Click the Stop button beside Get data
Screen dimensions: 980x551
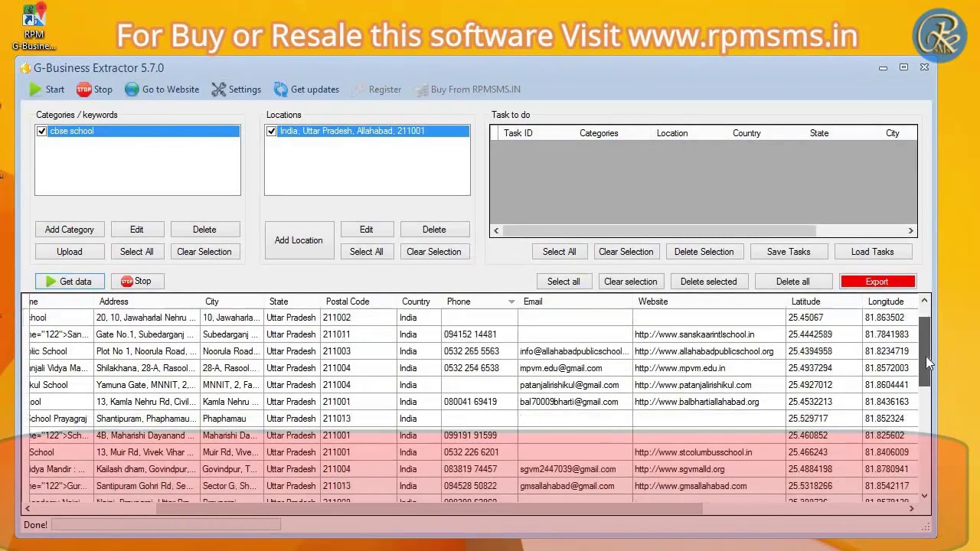pyautogui.click(x=136, y=282)
